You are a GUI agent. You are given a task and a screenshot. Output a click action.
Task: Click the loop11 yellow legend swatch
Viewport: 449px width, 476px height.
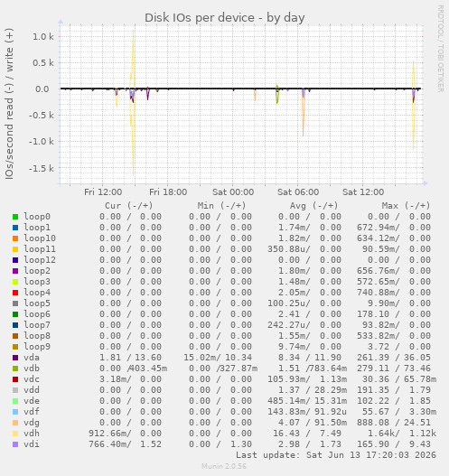15,249
